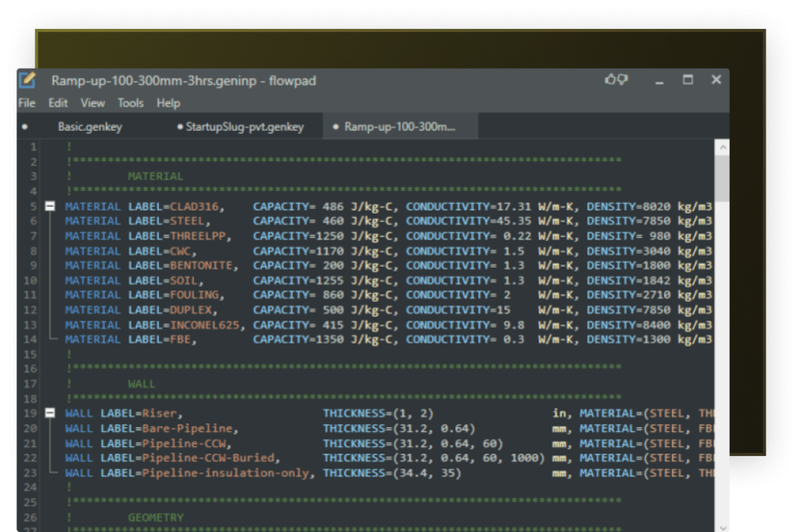Screen dimensions: 801x532
Task: Open the File menu
Action: [x=27, y=103]
